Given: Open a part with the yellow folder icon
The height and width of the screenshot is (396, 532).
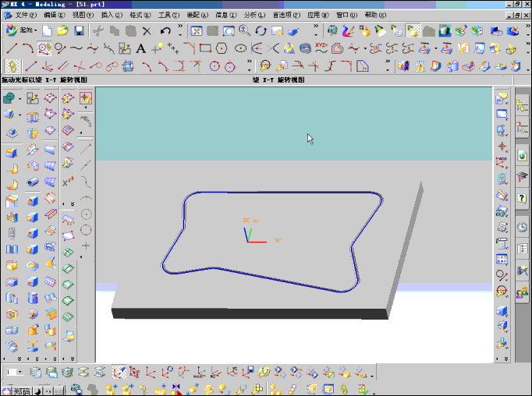Looking at the screenshot, I should point(62,31).
